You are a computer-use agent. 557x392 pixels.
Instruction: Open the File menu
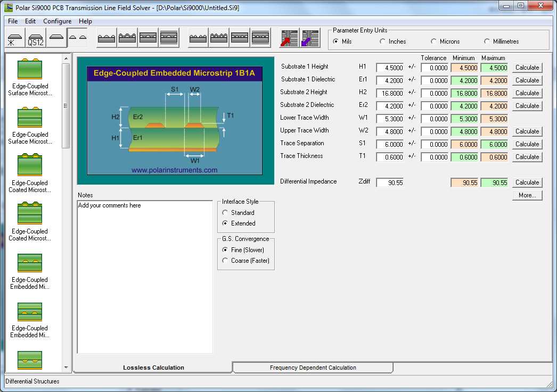13,21
